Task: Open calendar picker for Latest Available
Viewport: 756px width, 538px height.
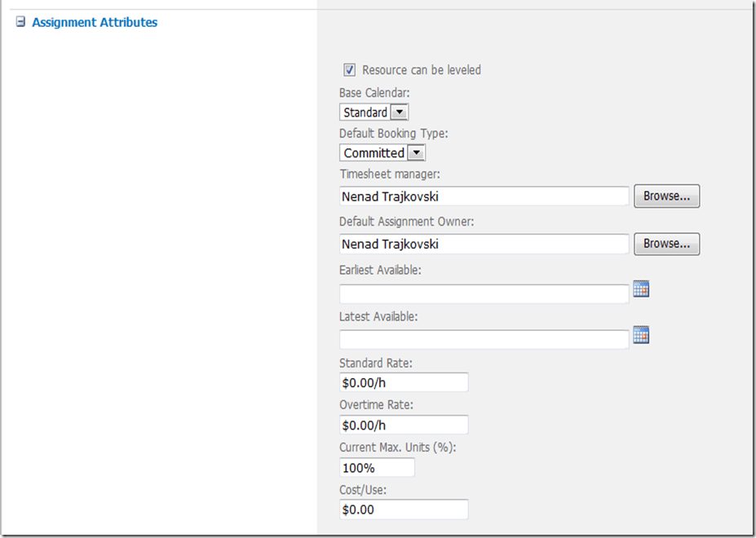Action: tap(641, 334)
